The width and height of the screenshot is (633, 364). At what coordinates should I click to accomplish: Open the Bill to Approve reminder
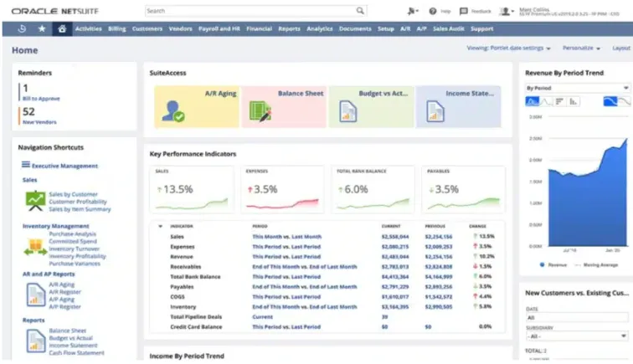[41, 99]
